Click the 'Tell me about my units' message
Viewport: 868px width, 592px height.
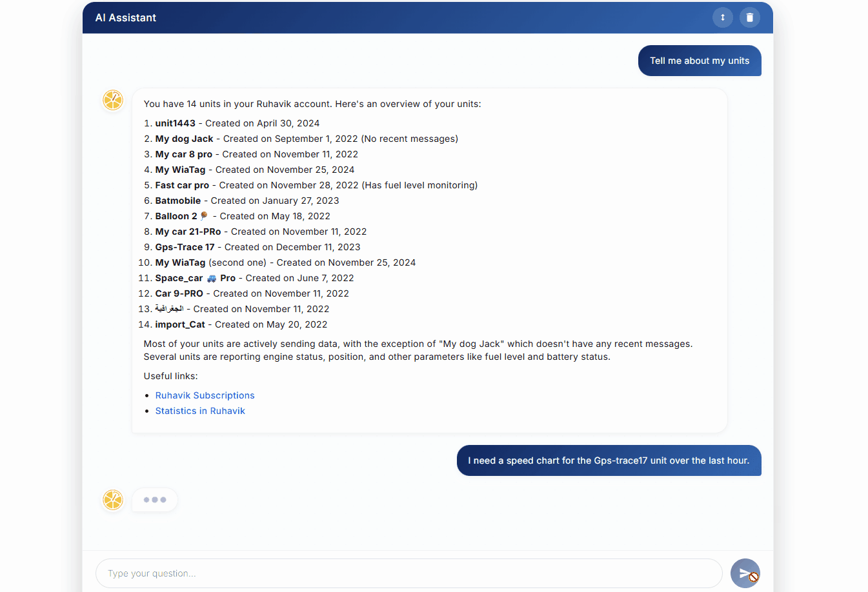(700, 61)
